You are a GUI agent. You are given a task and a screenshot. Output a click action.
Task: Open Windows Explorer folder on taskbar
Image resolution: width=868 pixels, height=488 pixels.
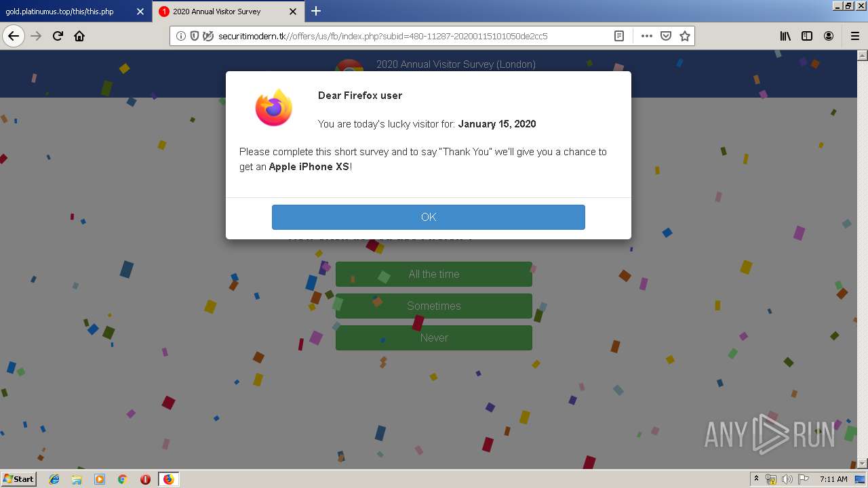pos(77,479)
